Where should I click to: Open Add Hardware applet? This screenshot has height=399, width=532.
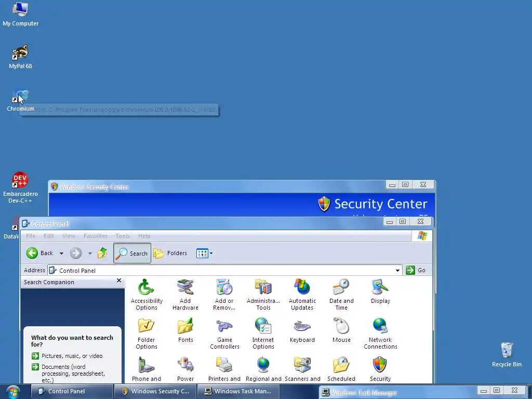(x=185, y=294)
